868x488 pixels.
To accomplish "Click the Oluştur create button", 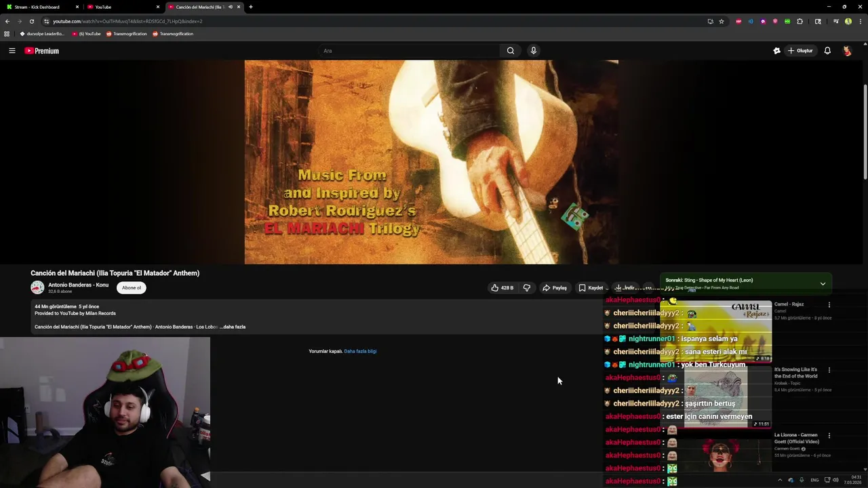I will (800, 51).
